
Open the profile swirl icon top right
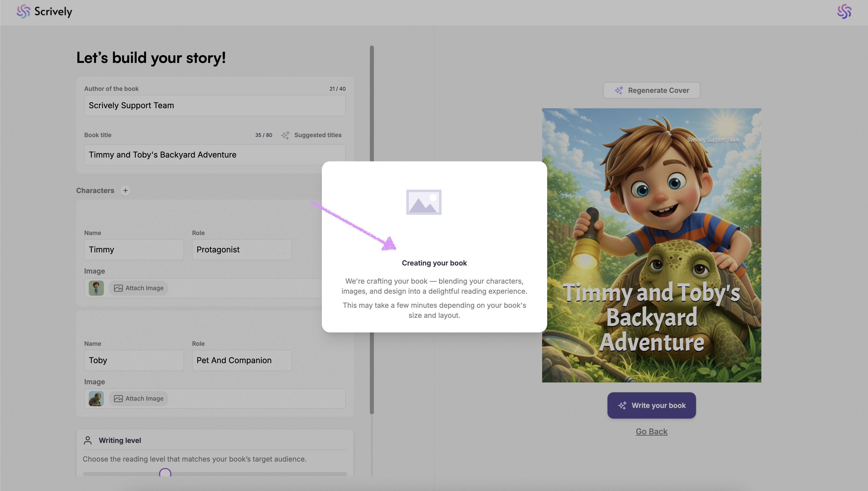(x=844, y=12)
